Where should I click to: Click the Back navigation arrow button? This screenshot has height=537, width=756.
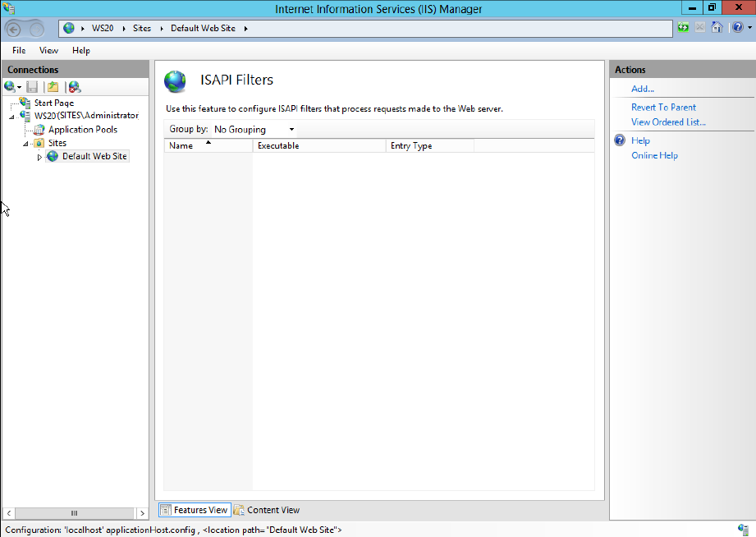point(14,30)
